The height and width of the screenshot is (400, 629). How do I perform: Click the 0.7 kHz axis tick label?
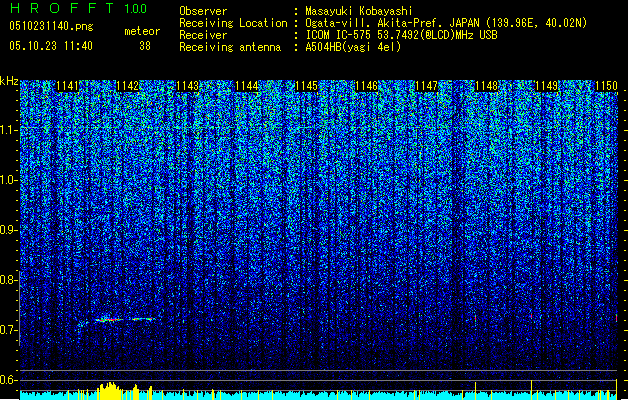[8, 330]
